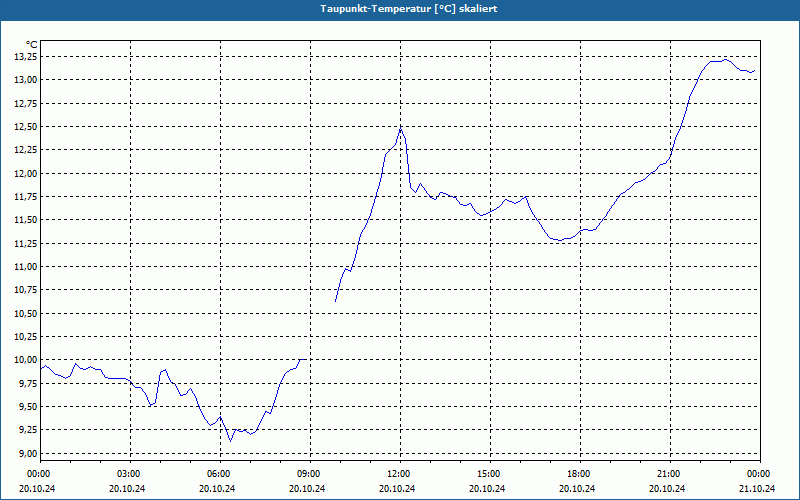This screenshot has width=800, height=500.
Task: Select the 12,75 y-axis label
Action: coord(25,103)
